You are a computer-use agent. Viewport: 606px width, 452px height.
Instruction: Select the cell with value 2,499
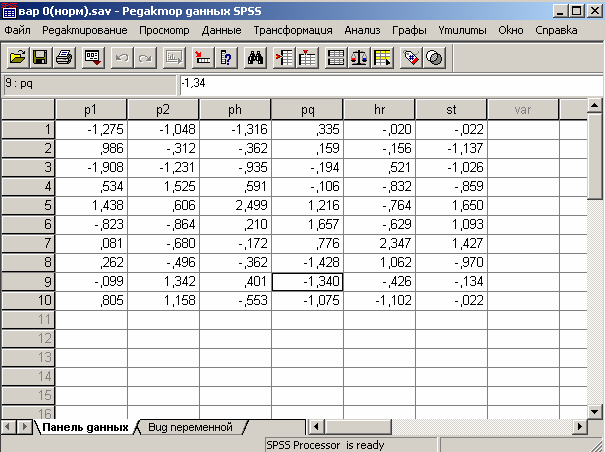[x=235, y=205]
